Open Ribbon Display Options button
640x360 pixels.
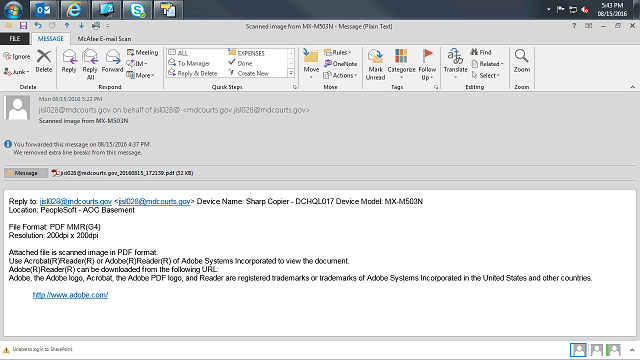pyautogui.click(x=588, y=26)
